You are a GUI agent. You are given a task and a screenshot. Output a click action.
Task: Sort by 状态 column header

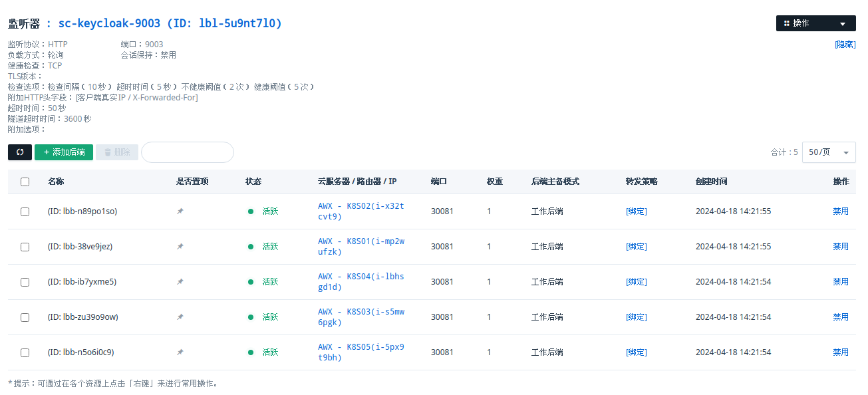coord(253,182)
